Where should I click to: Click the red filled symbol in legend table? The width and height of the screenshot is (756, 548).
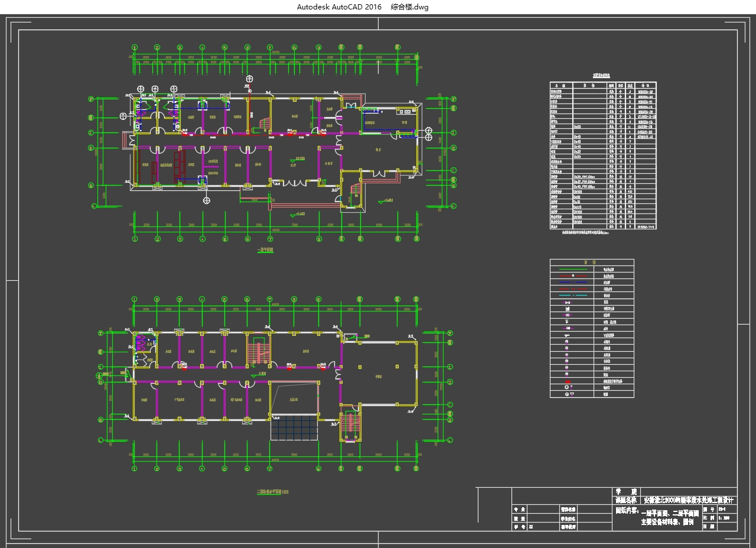click(568, 381)
